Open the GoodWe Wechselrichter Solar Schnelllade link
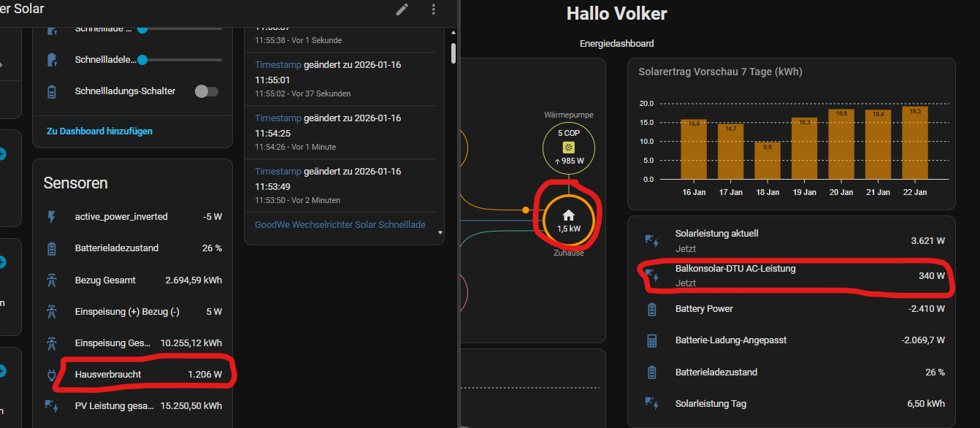 point(340,224)
